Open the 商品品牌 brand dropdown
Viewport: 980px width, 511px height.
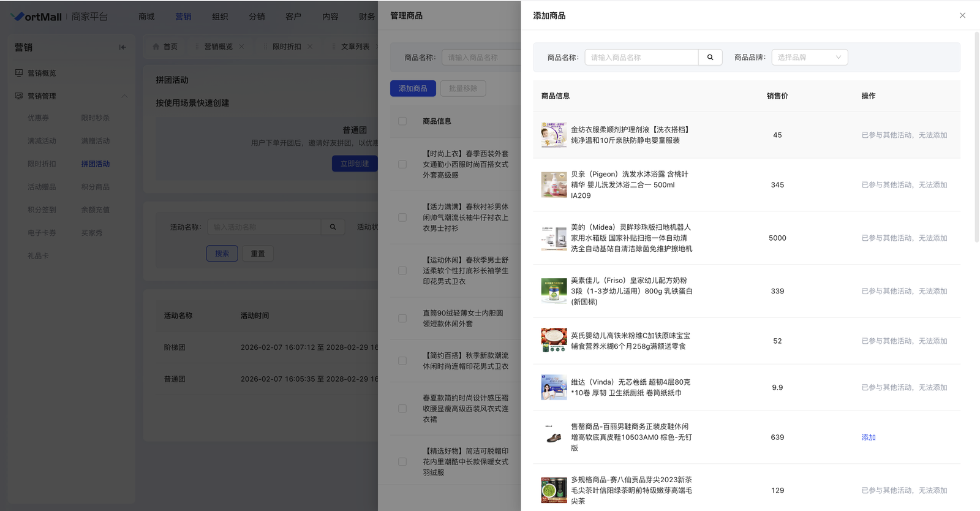(809, 58)
